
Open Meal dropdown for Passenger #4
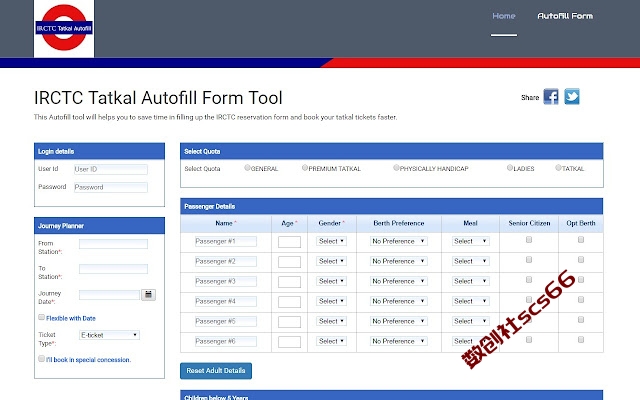pyautogui.click(x=470, y=301)
